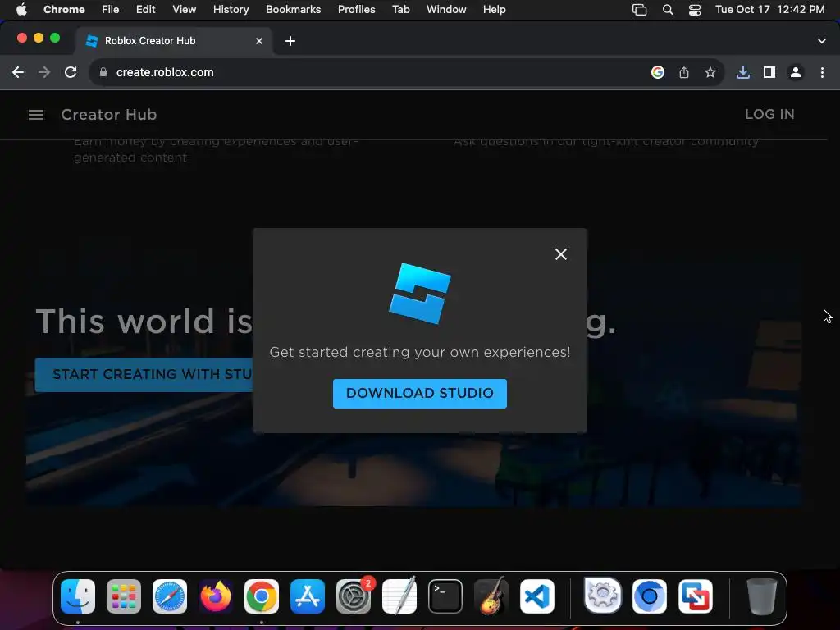Open Chrome profile avatar
This screenshot has height=630, width=840.
(796, 72)
